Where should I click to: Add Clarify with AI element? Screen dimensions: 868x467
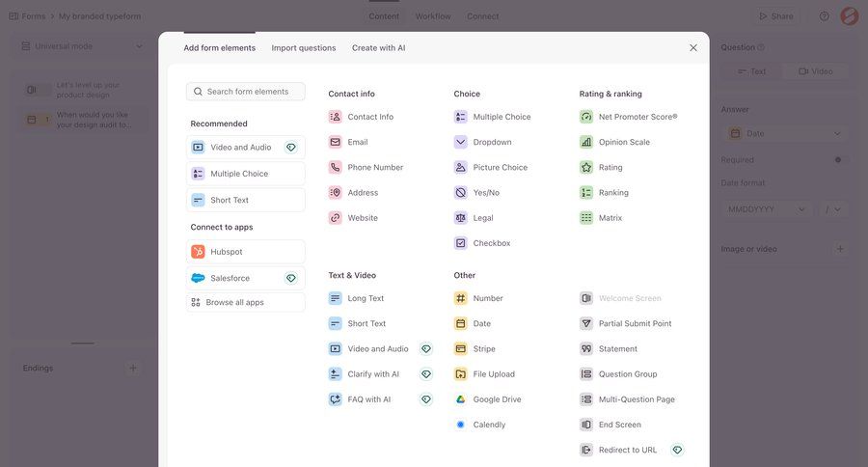pyautogui.click(x=364, y=374)
